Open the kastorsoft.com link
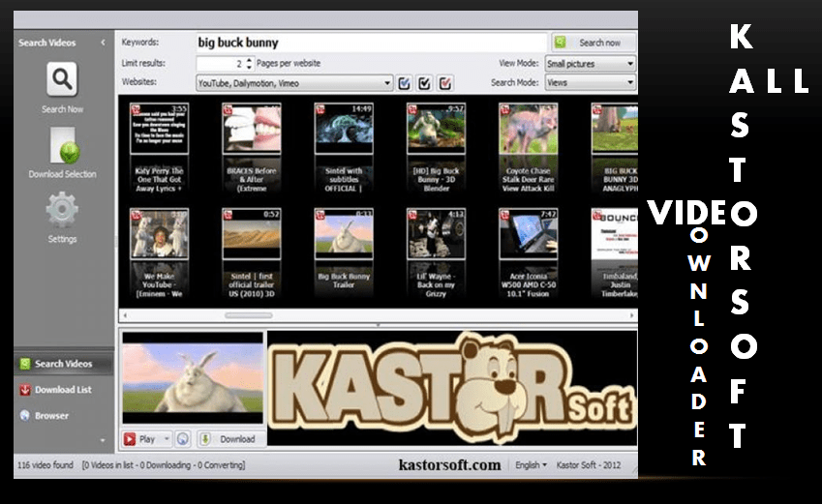Image resolution: width=822 pixels, height=504 pixels. coord(449,465)
